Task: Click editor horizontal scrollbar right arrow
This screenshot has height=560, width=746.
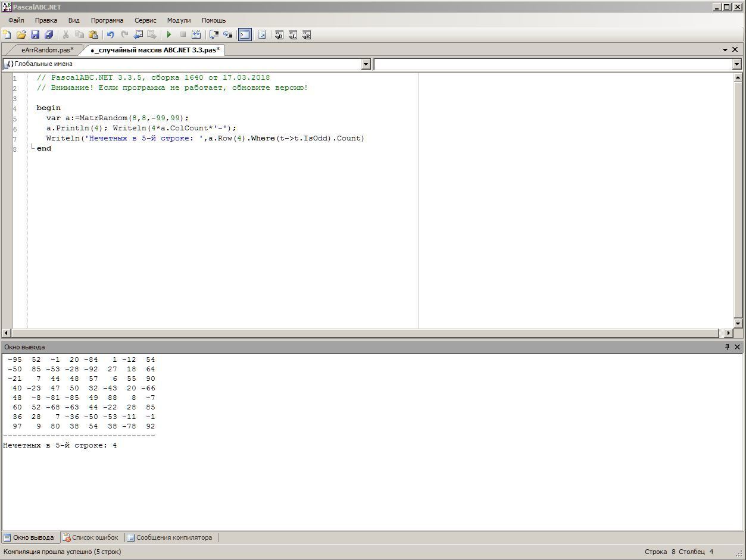Action: pos(728,333)
